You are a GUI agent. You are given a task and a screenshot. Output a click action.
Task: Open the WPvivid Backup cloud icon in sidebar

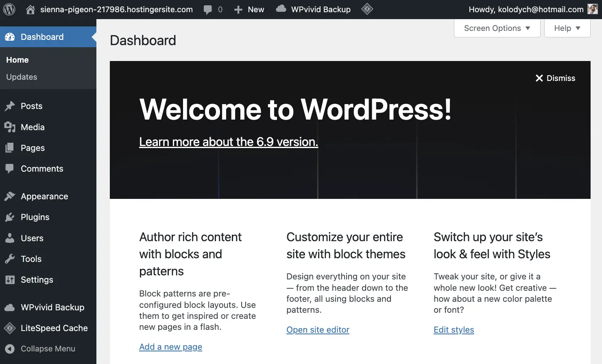(10, 307)
